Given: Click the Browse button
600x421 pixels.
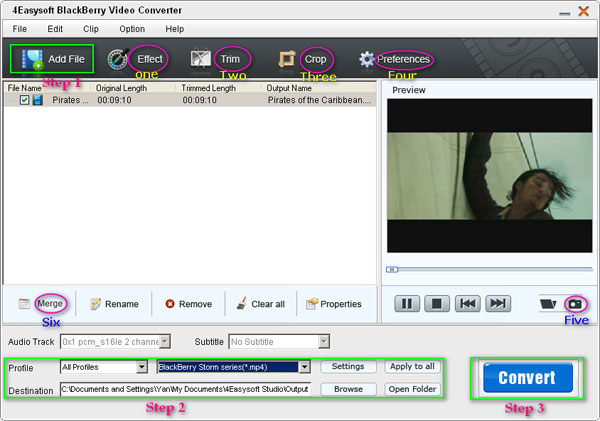Looking at the screenshot, I should point(348,389).
